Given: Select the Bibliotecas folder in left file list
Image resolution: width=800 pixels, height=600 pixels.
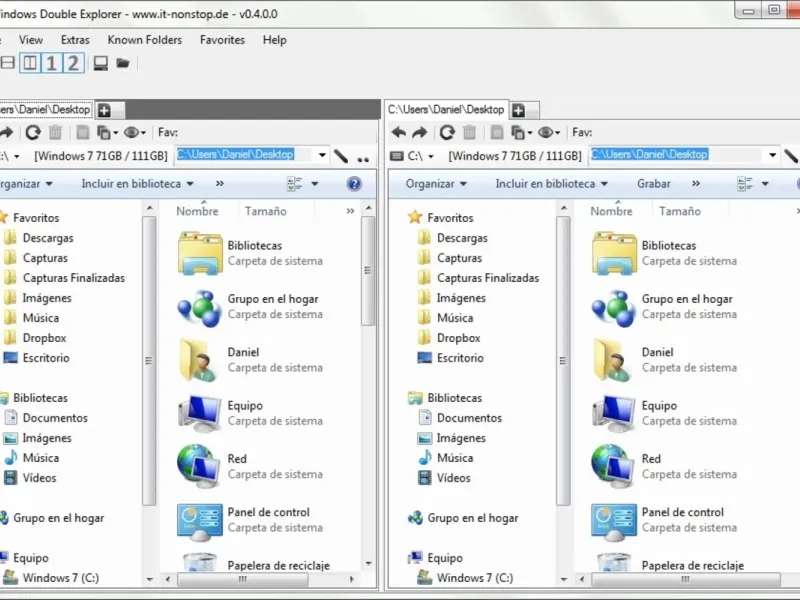Looking at the screenshot, I should pos(250,253).
